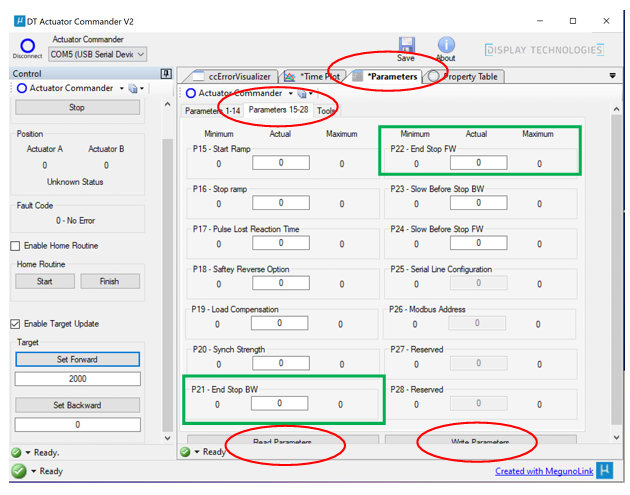Viewport: 630px width, 495px height.
Task: Click the Save floppy disk icon
Action: click(x=406, y=45)
